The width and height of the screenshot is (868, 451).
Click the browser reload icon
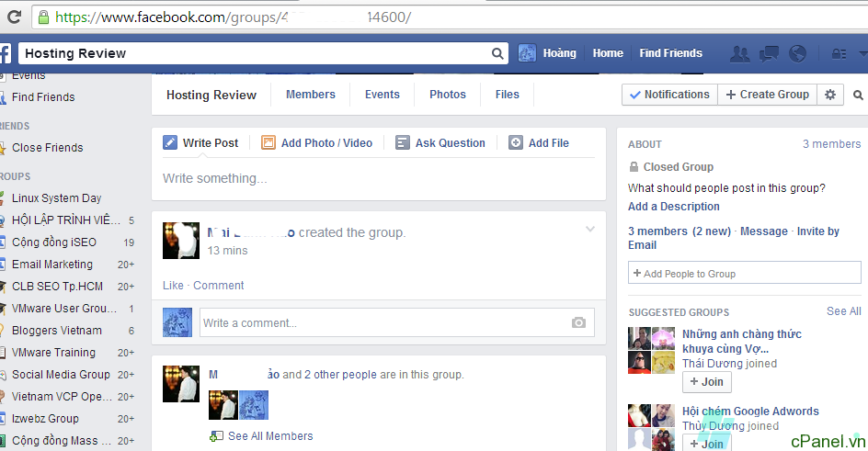click(14, 17)
